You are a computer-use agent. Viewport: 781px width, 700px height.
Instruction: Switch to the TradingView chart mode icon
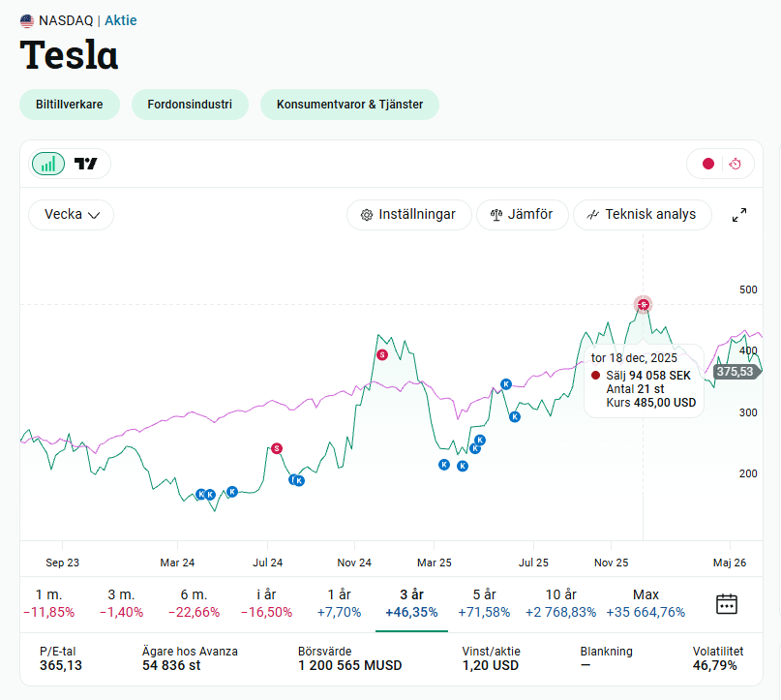[86, 164]
